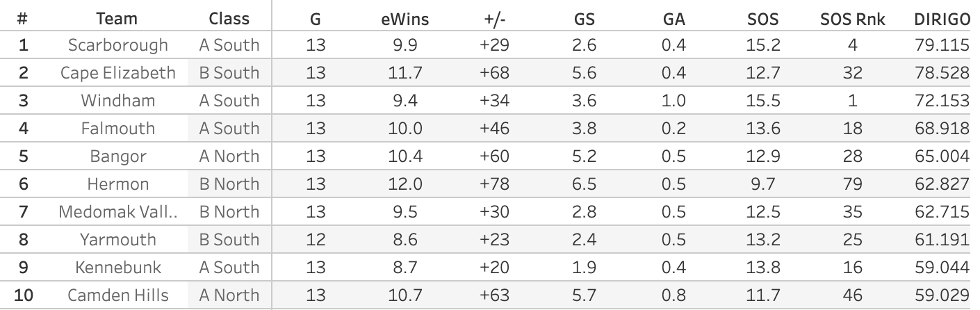980x310 pixels.
Task: Open the Falmouth team entry
Action: click(x=117, y=129)
